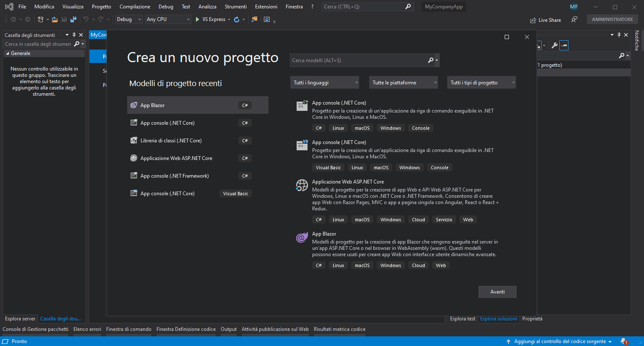Click the ASP.NET Core globe icon in results
Screen dimensions: 644x346
tap(302, 185)
